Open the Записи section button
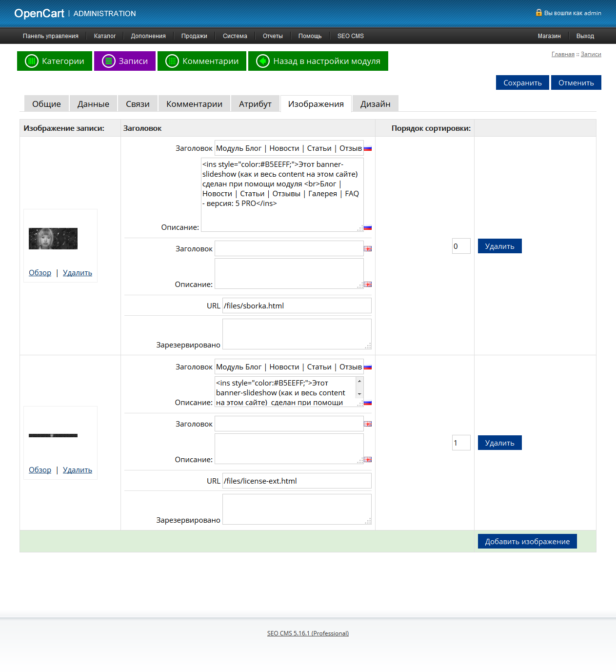This screenshot has width=616, height=672. pyautogui.click(x=125, y=61)
